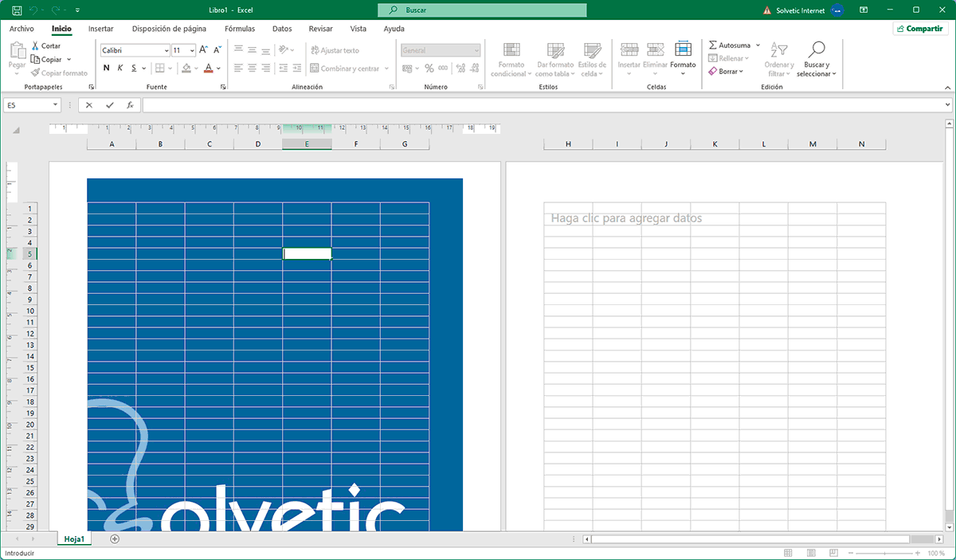The width and height of the screenshot is (956, 560).
Task: Open Estilos de celda gallery
Action: [x=592, y=60]
